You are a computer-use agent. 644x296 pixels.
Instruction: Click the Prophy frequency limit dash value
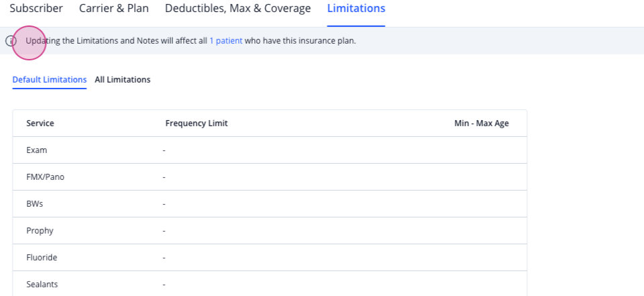[164, 231]
